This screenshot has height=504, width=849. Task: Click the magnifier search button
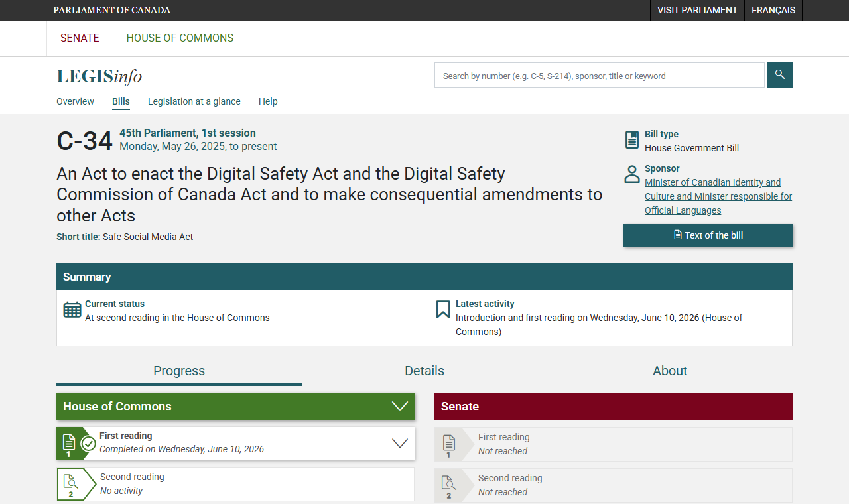click(780, 75)
